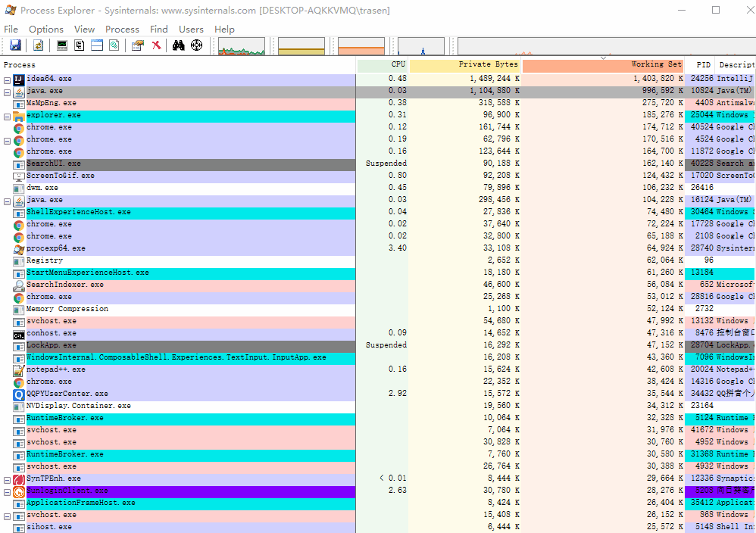Screen dimensions: 756x533
Task: Open the process Properties toolbar icon
Action: pos(137,45)
